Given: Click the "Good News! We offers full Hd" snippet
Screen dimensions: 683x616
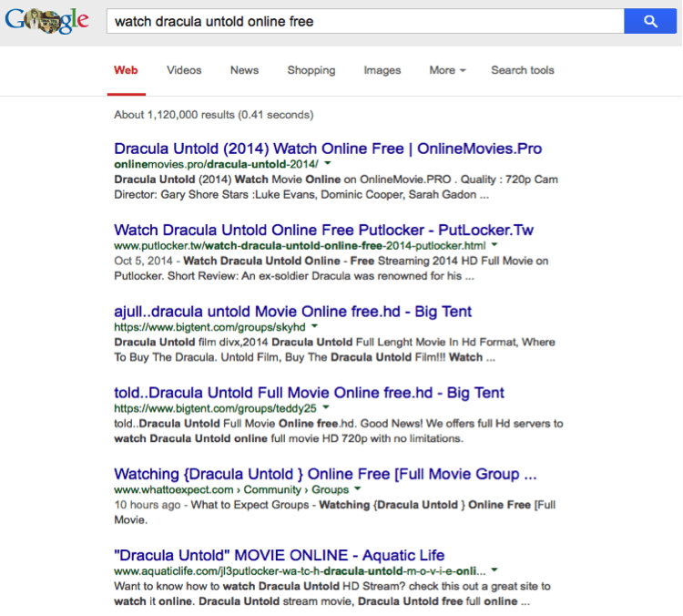Looking at the screenshot, I should [462, 424].
